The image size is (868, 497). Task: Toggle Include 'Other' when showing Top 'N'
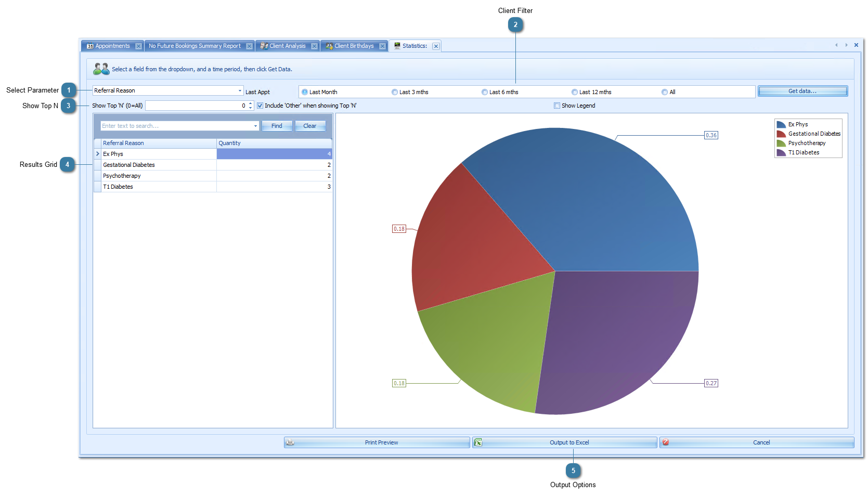click(260, 106)
